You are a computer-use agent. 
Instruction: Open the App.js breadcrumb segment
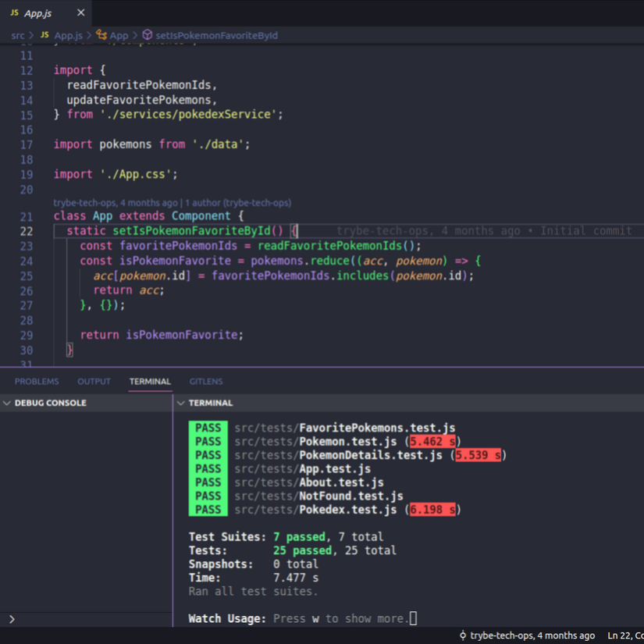pyautogui.click(x=68, y=36)
